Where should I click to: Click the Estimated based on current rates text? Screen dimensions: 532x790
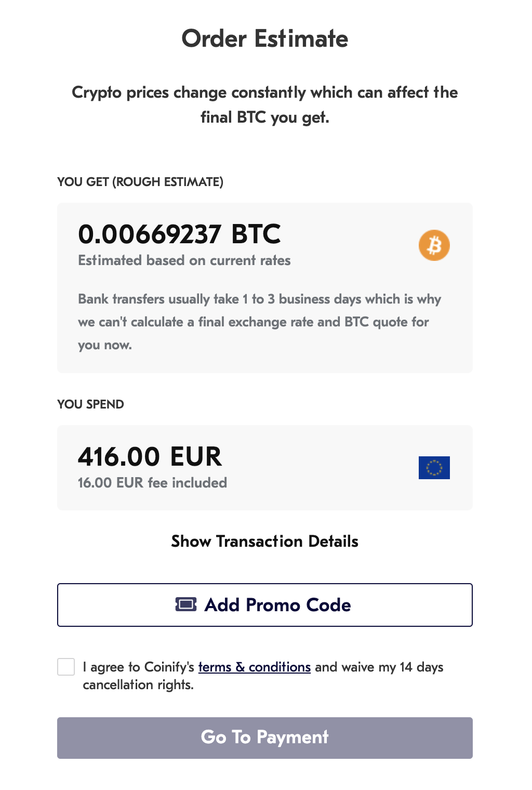tap(184, 260)
